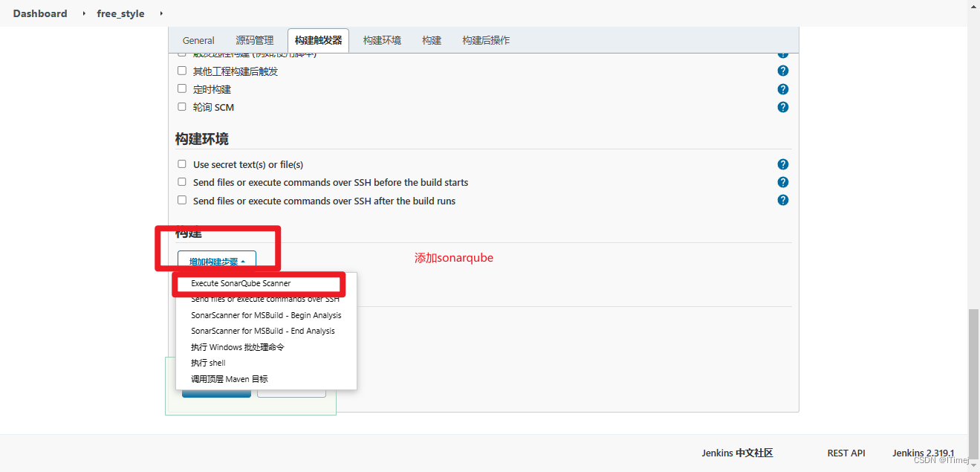Open help for SSH commands after build runs

[782, 199]
